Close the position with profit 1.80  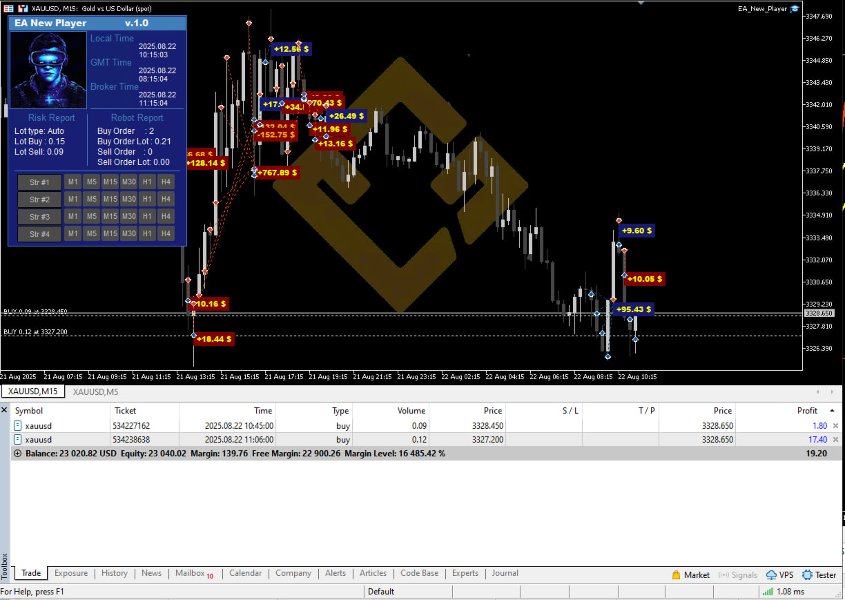(836, 426)
